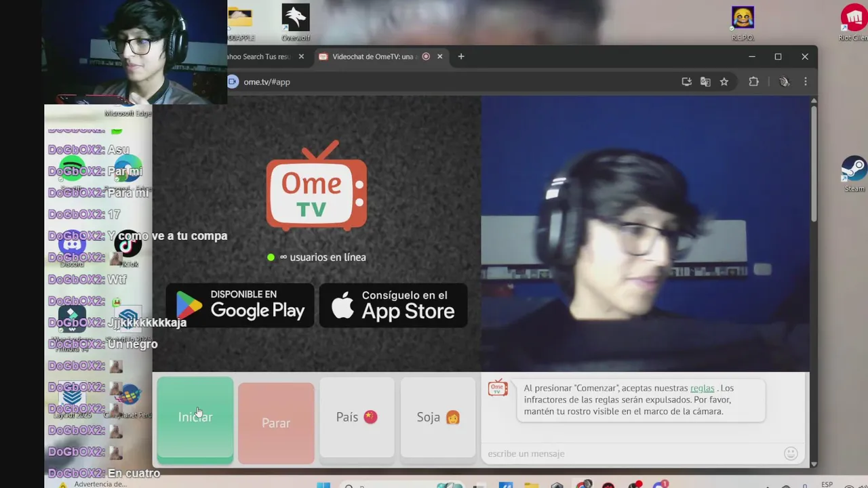The height and width of the screenshot is (488, 868).
Task: Open the País country selector
Action: [357, 417]
